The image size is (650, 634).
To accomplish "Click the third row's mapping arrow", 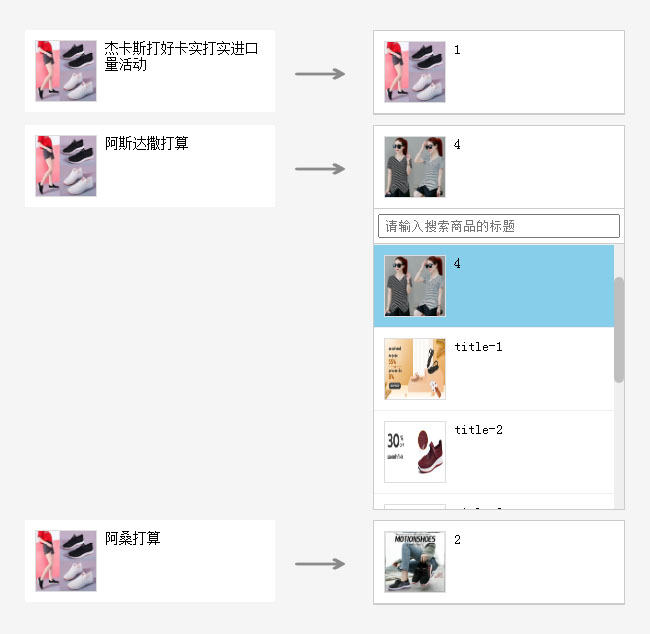I will coord(320,564).
